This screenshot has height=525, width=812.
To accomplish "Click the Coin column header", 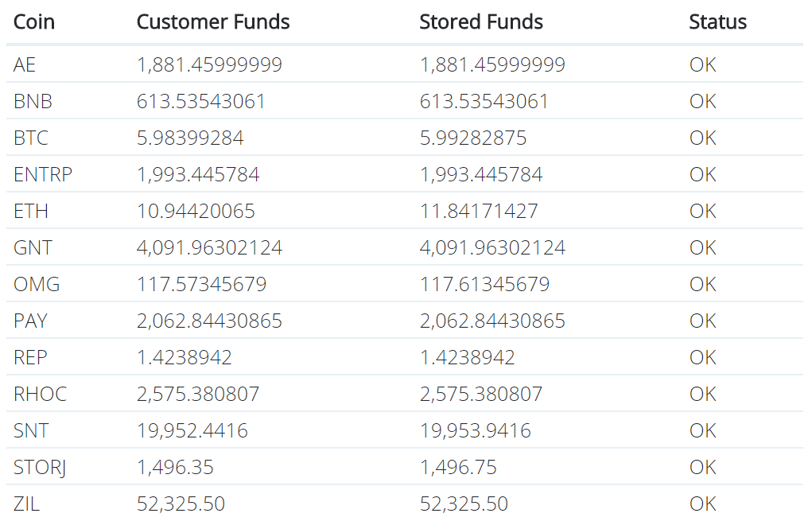I will 34,22.
